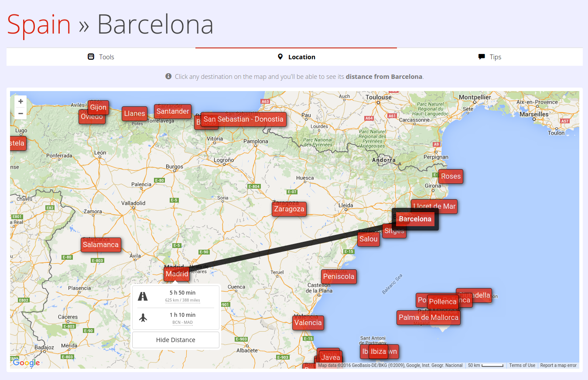Click the 1 h 10 min flight time
The width and height of the screenshot is (588, 380).
(x=182, y=315)
